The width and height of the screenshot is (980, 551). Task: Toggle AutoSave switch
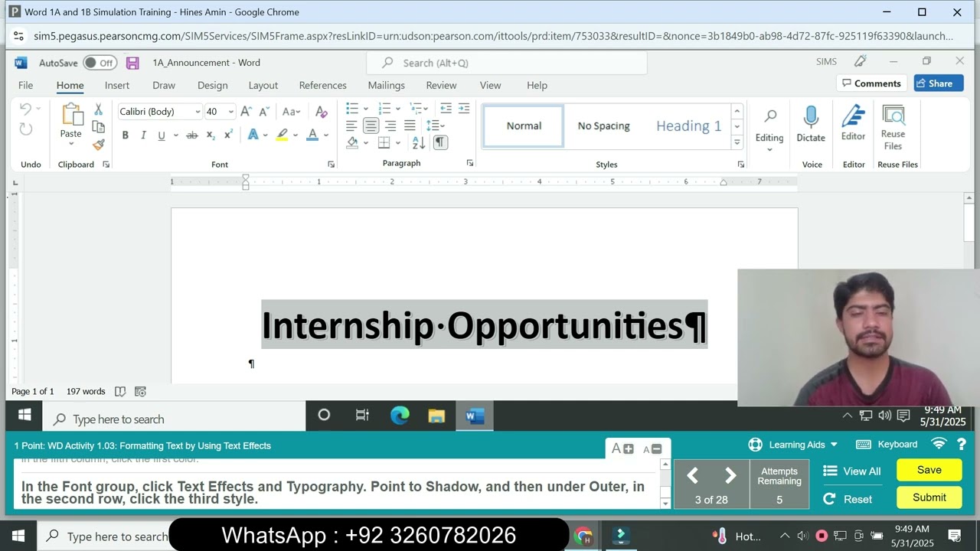pyautogui.click(x=100, y=63)
